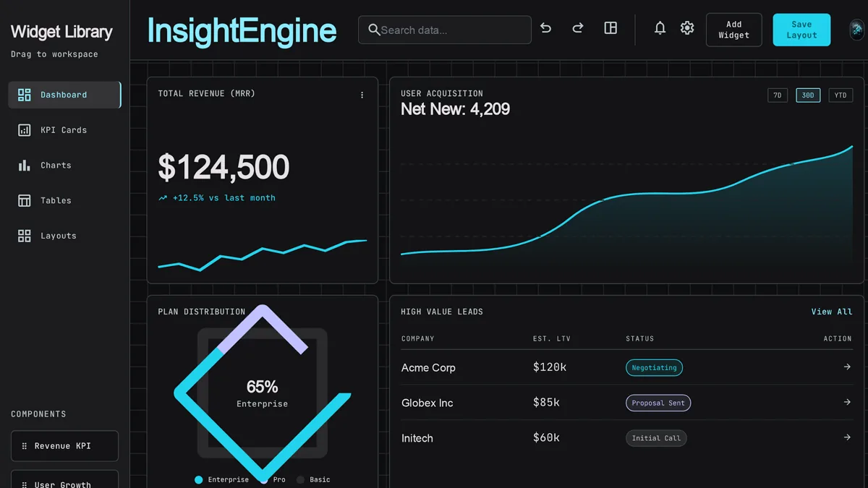Open the Layouts menu item
The image size is (868, 488).
click(x=64, y=236)
